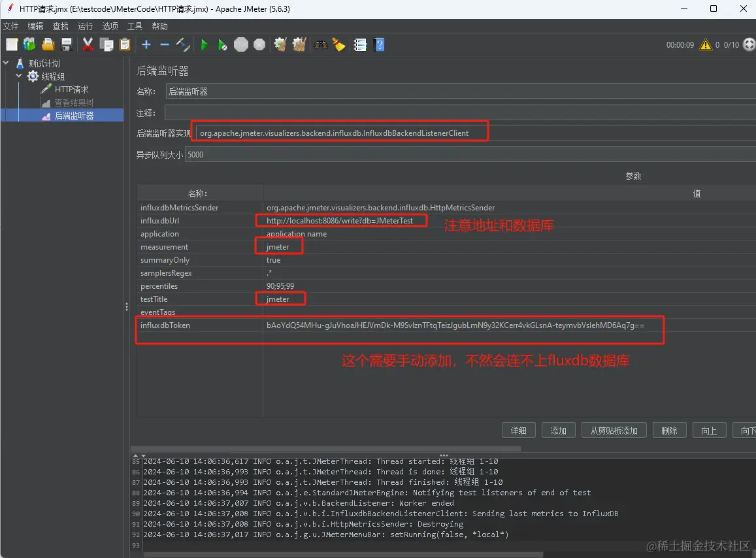Open the 编辑 menu

(x=35, y=26)
